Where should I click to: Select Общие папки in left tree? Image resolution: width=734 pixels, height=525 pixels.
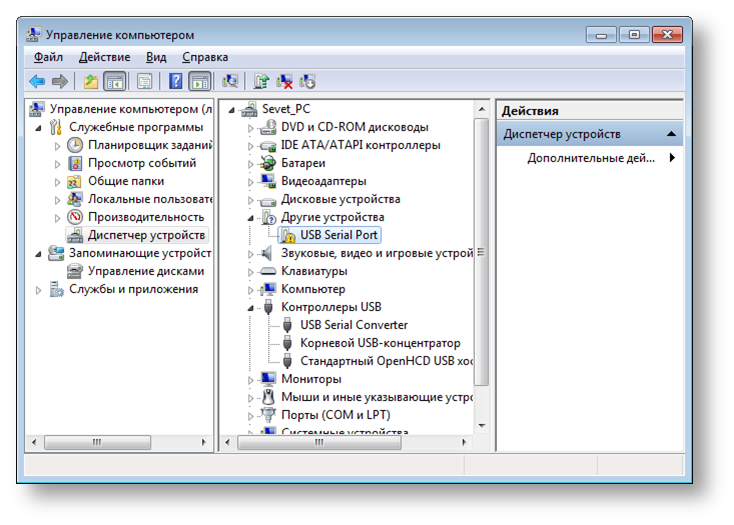126,181
